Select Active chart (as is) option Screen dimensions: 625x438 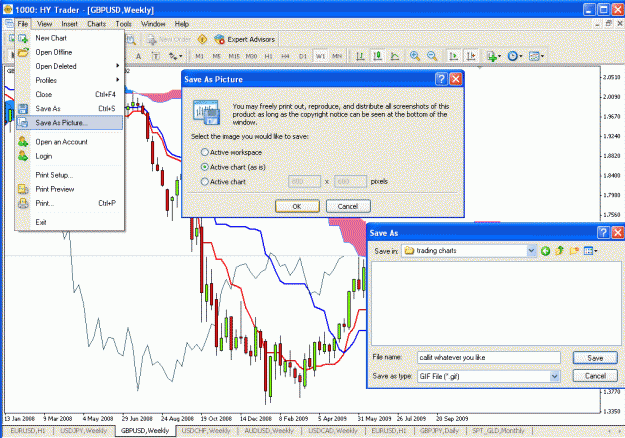[204, 167]
